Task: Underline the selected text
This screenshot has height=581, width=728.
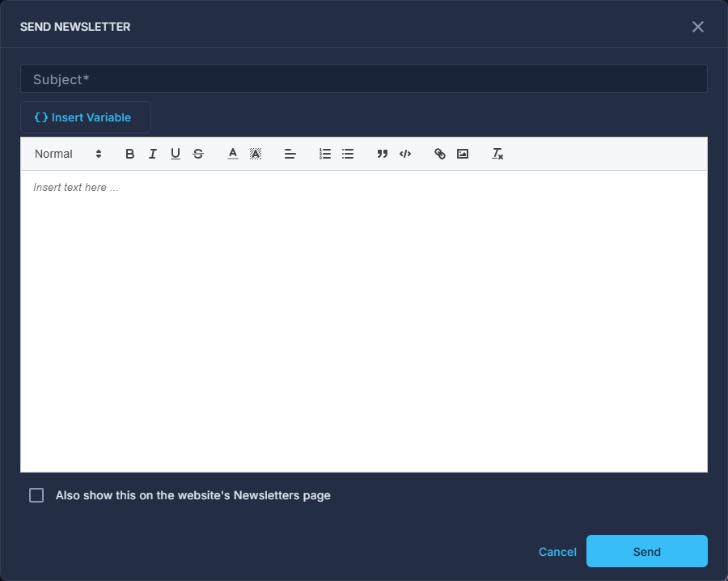Action: (x=176, y=154)
